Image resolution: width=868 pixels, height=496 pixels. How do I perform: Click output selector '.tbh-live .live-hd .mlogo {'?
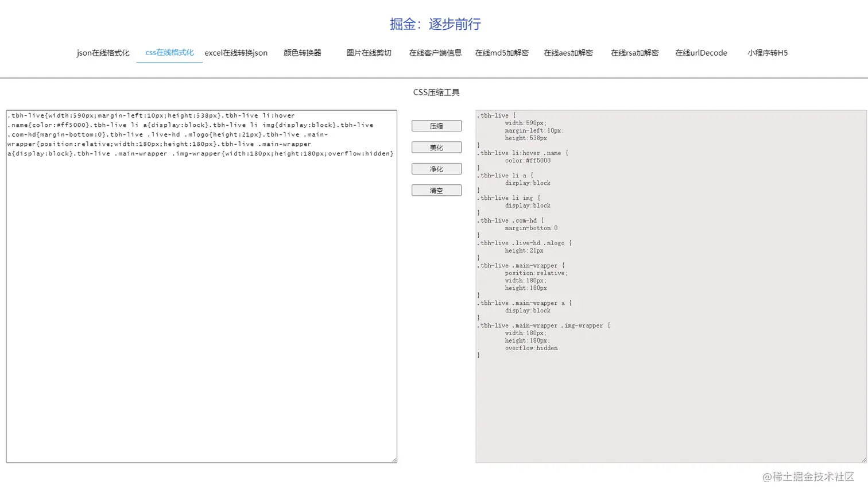tap(524, 243)
